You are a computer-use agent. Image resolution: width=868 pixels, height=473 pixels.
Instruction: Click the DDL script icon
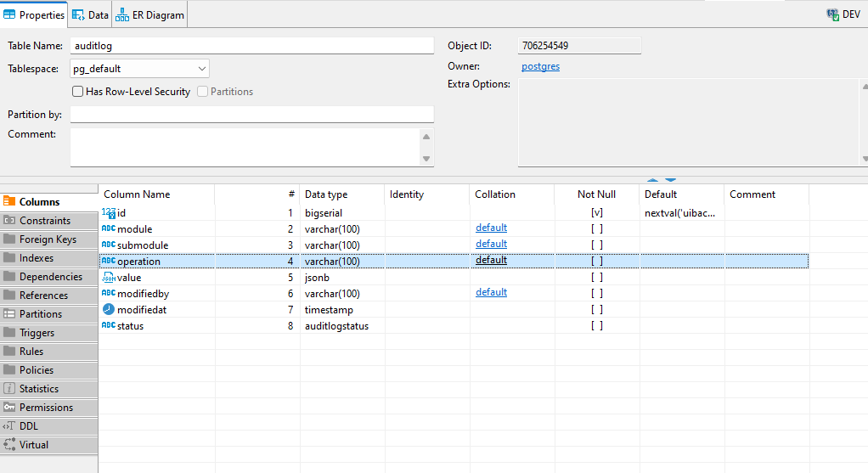pyautogui.click(x=9, y=426)
